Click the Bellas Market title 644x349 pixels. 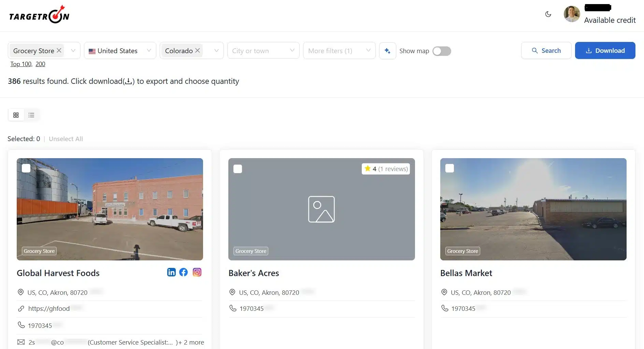466,273
